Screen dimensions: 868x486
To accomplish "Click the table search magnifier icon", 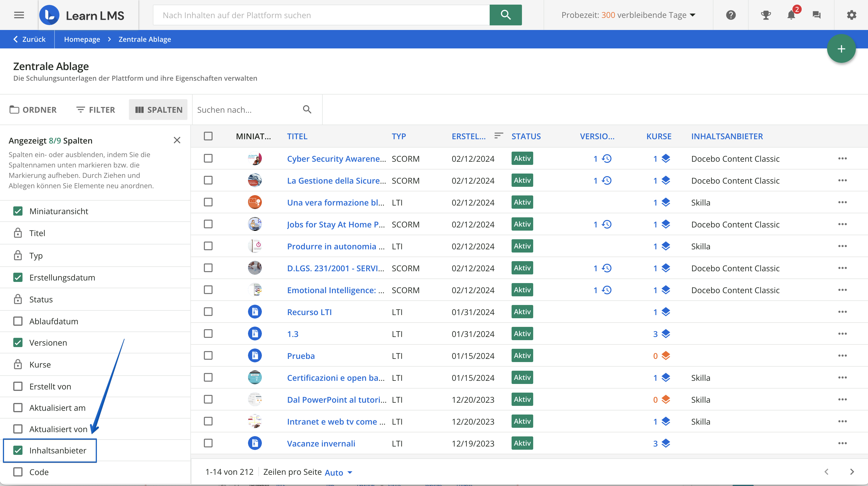I will tap(307, 109).
